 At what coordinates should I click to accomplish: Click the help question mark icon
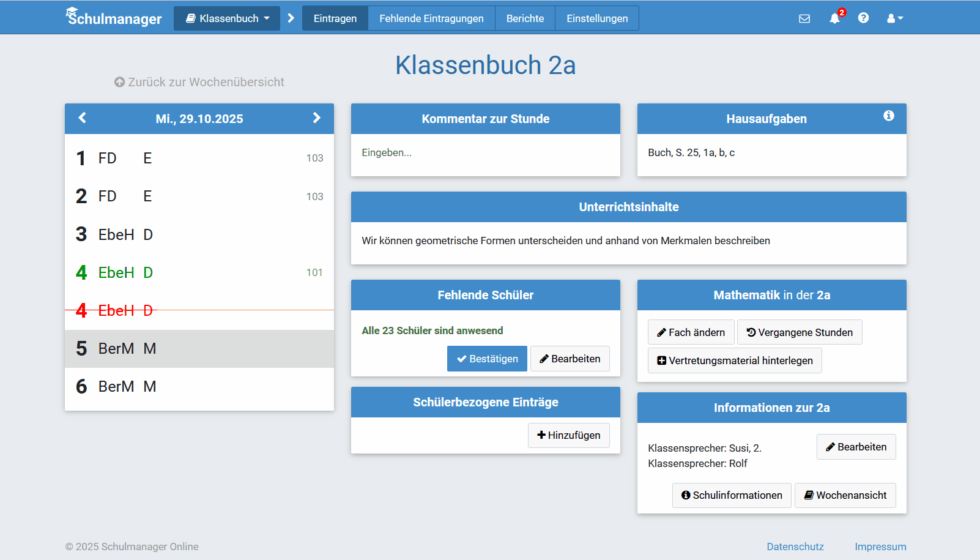tap(863, 18)
